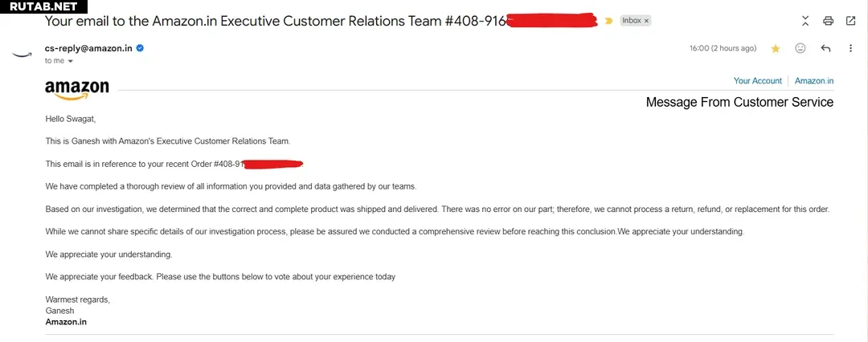868x342 pixels.
Task: Click the '16:00 (2 hours ago)' timestamp
Action: coord(723,48)
